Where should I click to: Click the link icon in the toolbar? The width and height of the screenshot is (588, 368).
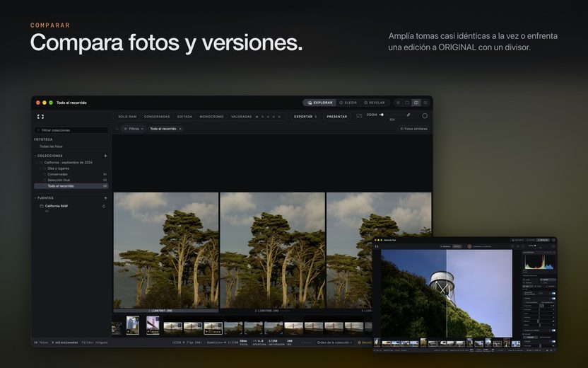coord(408,115)
